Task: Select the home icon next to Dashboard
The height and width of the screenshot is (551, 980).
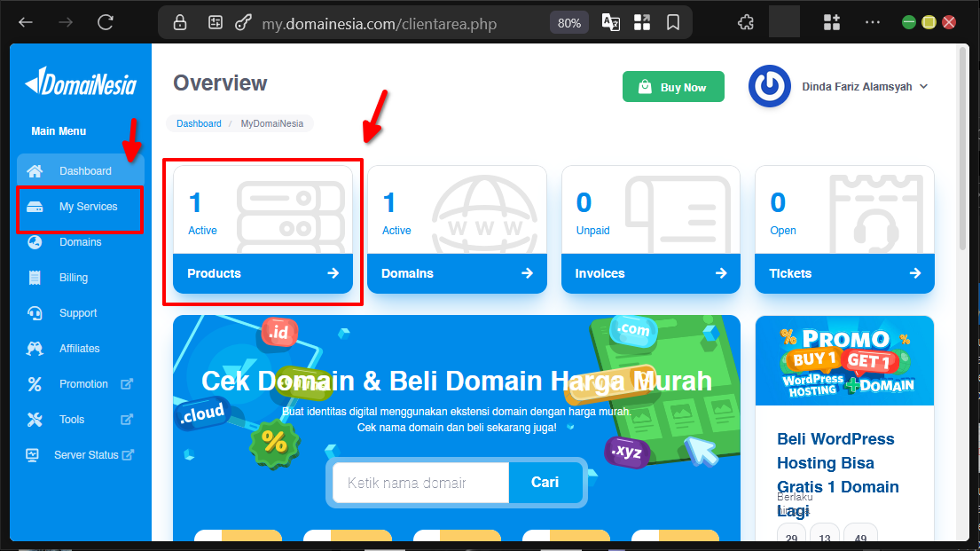Action: pyautogui.click(x=33, y=170)
